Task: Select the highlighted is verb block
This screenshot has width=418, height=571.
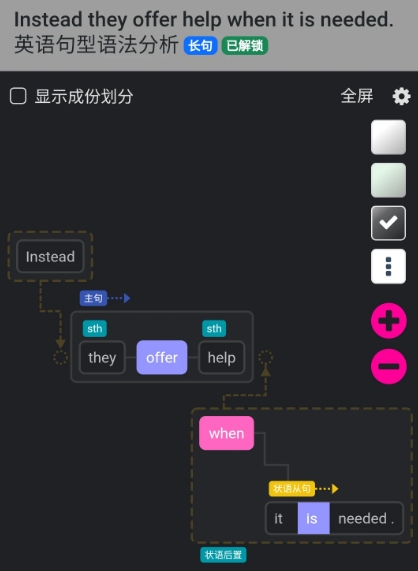Action: point(314,519)
